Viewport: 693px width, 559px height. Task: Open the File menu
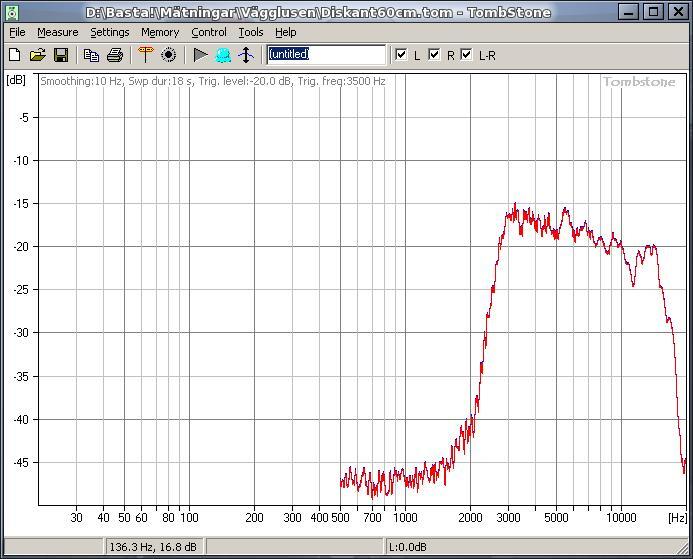pyautogui.click(x=17, y=32)
